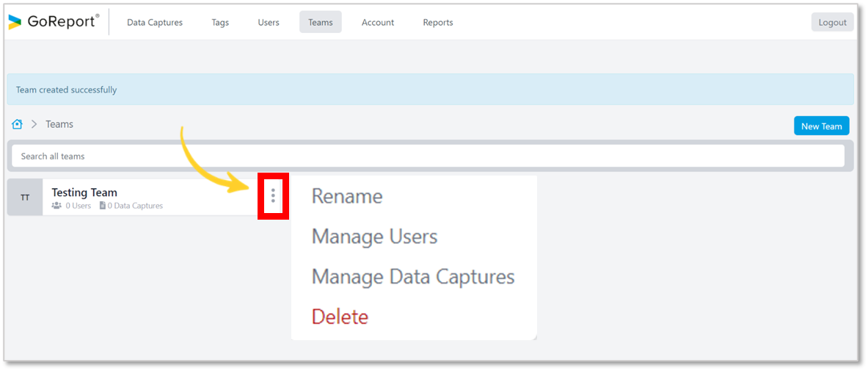Open the Tags tab
868x371 pixels.
[220, 22]
